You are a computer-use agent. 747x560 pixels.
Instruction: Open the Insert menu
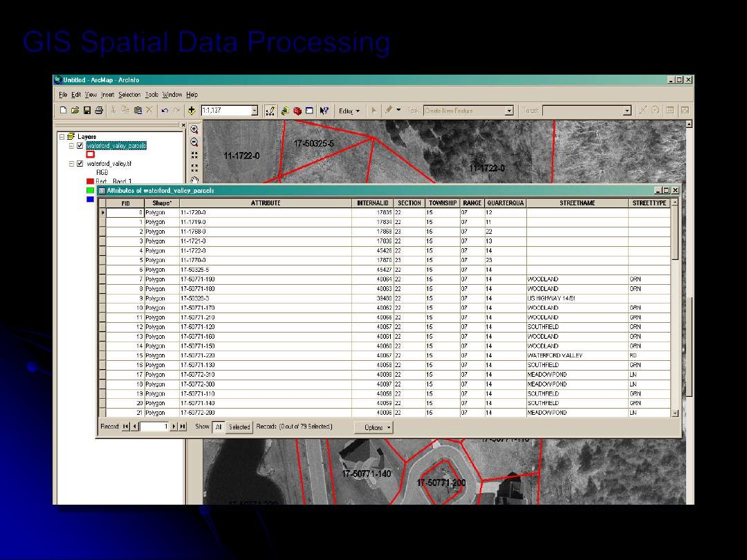pos(108,95)
